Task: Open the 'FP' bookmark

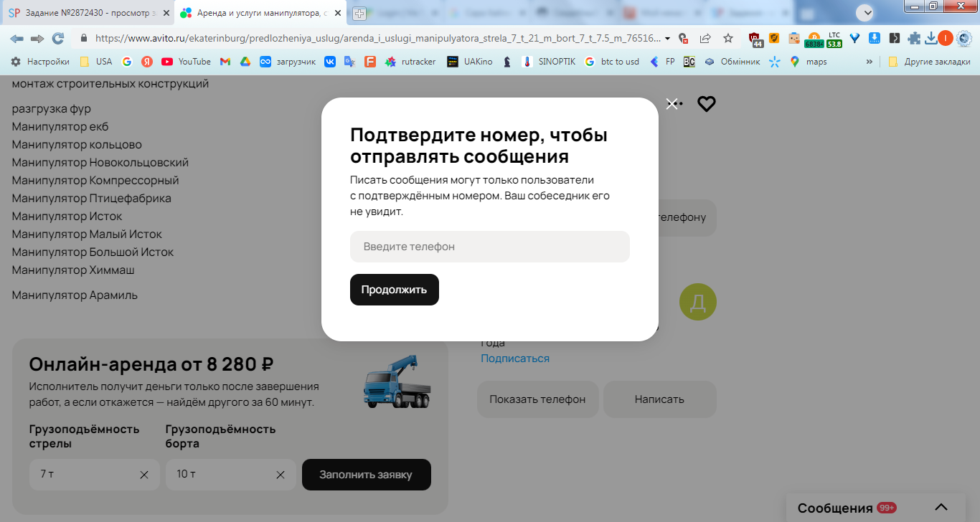Action: [662, 62]
